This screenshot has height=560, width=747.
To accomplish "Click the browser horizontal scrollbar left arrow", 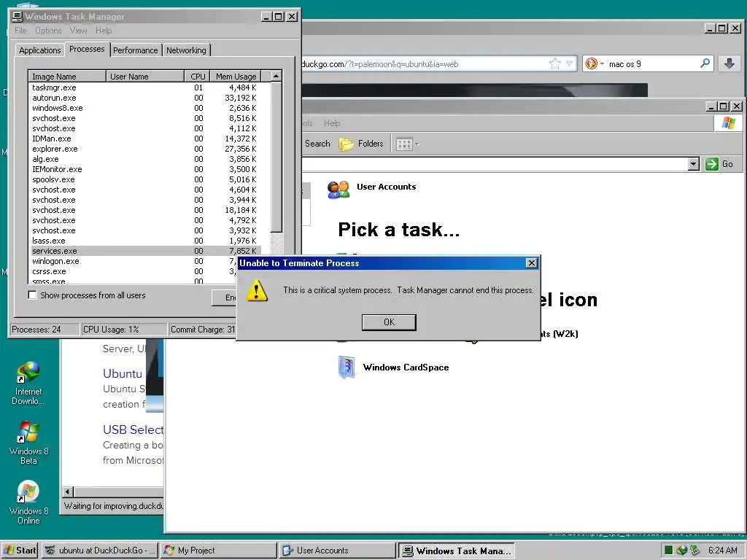I will (x=68, y=492).
